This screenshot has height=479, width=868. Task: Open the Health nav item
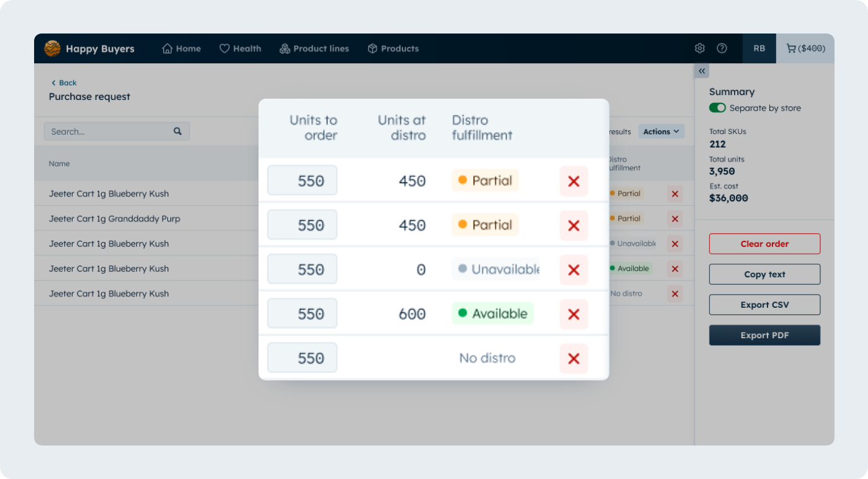[240, 48]
